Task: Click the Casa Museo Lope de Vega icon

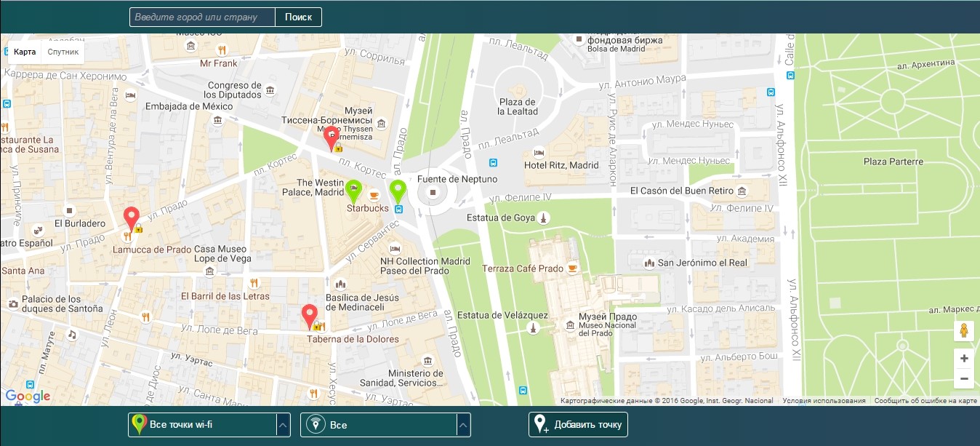Action: point(209,271)
